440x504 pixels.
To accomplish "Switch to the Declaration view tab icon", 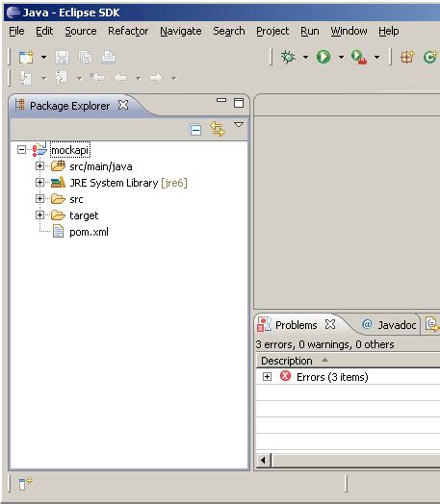I will point(431,324).
